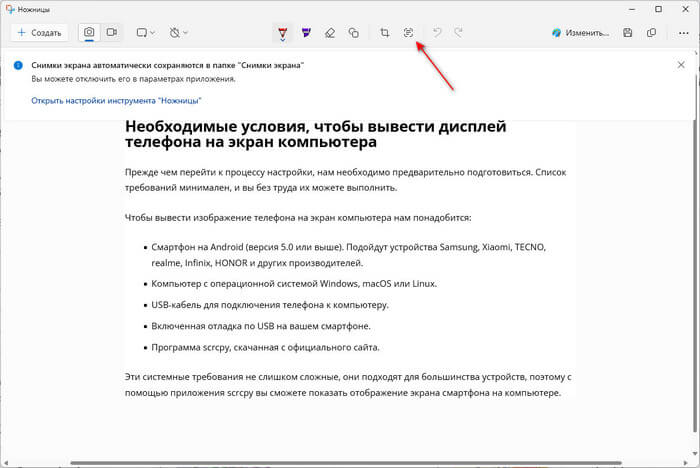Undo the last edit

pos(436,33)
